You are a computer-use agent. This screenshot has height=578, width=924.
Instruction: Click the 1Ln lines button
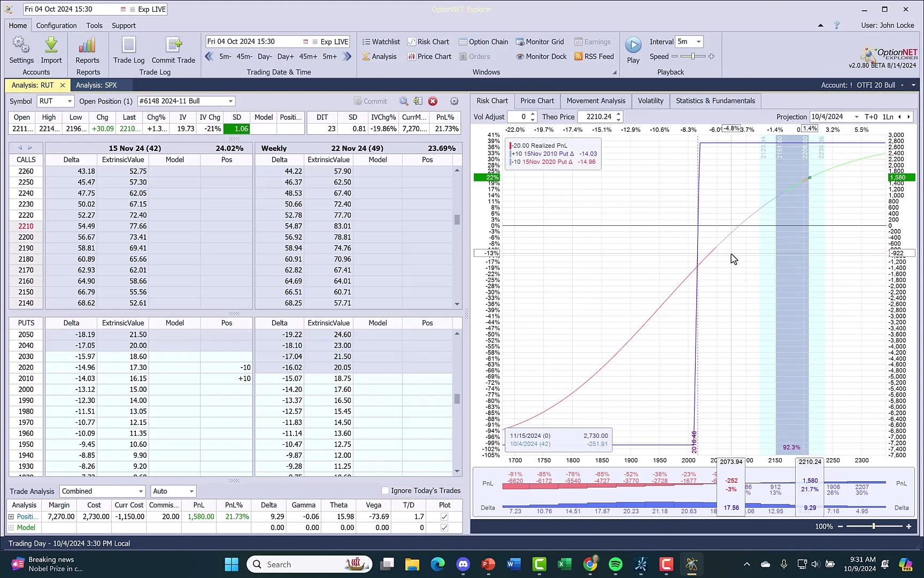click(888, 117)
